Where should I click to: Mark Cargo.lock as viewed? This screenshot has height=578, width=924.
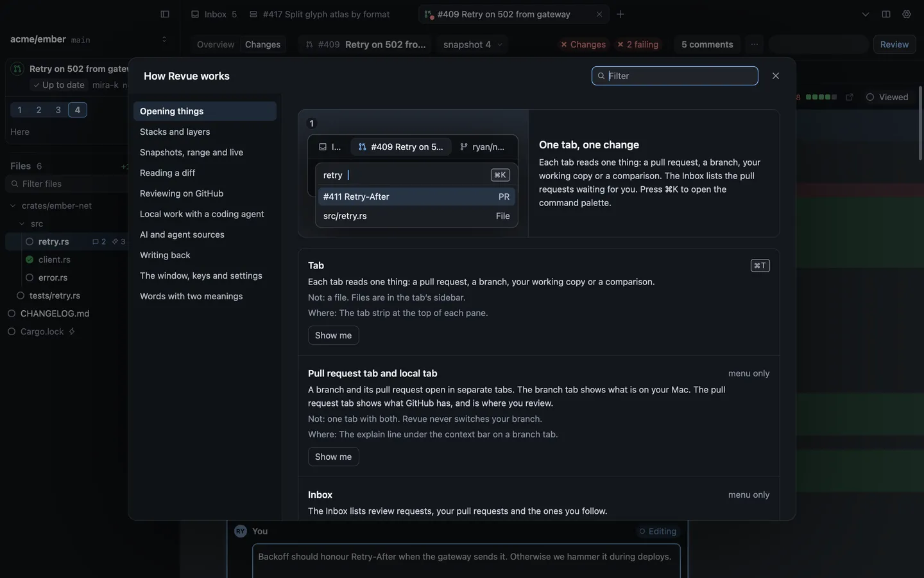pyautogui.click(x=12, y=331)
